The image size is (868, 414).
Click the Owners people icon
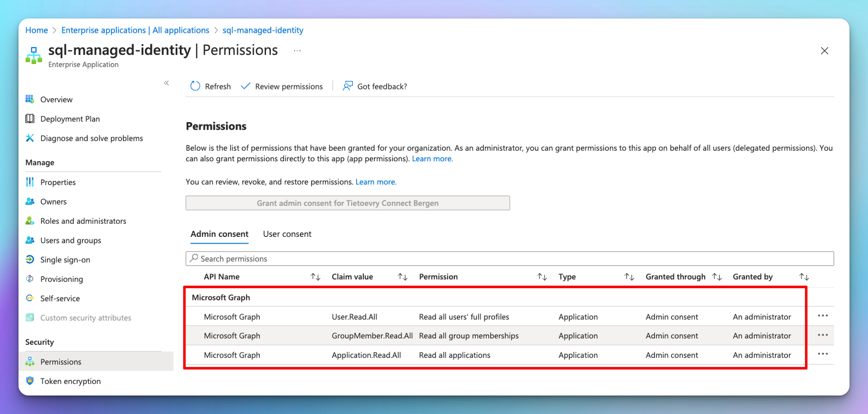[30, 201]
